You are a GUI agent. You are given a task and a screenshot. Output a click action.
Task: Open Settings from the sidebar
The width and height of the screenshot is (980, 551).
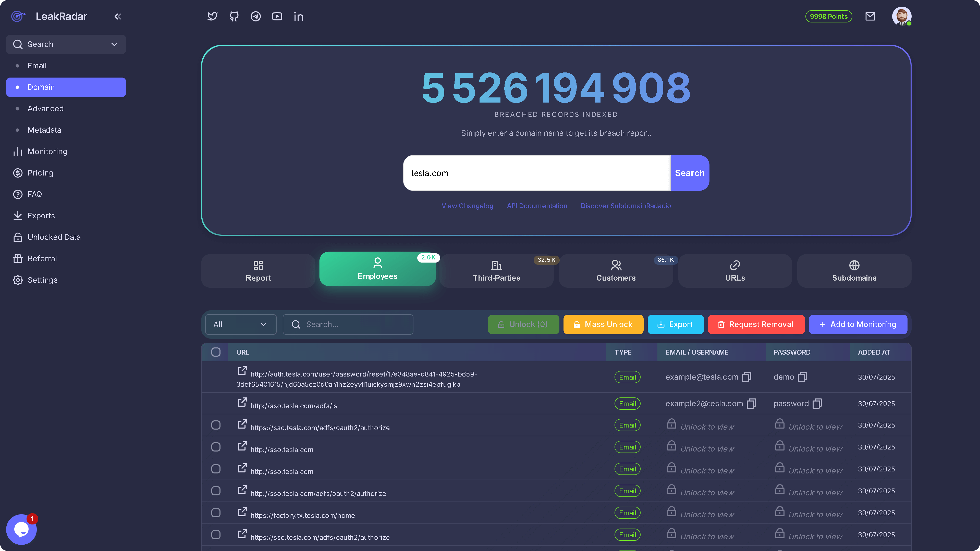[x=66, y=280]
